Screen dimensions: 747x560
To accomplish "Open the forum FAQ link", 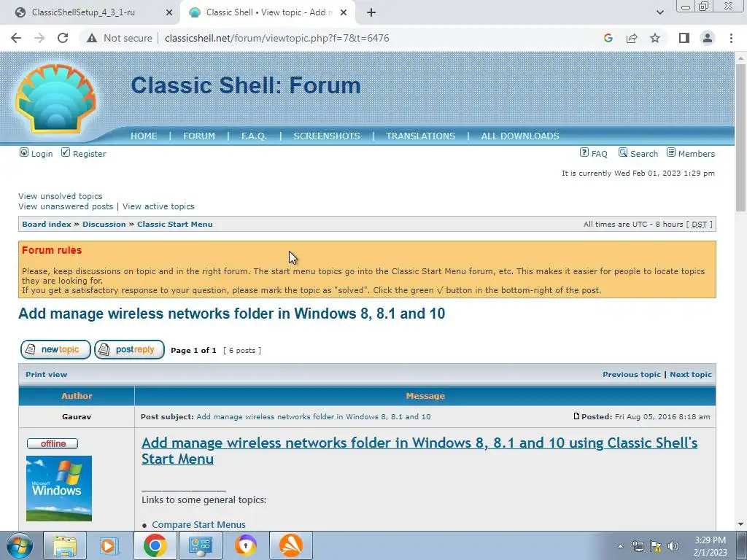I will 600,154.
